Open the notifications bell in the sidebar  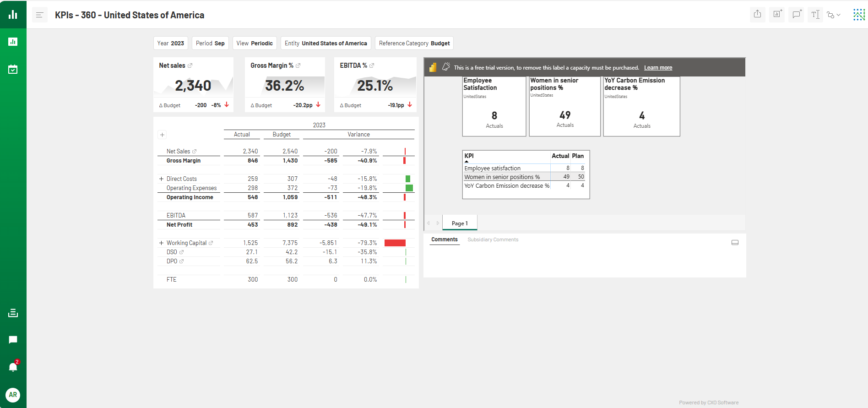tap(13, 367)
